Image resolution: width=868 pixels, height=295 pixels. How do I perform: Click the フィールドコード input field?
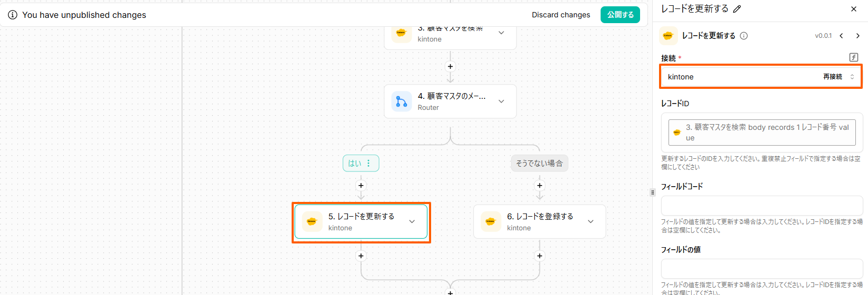762,206
